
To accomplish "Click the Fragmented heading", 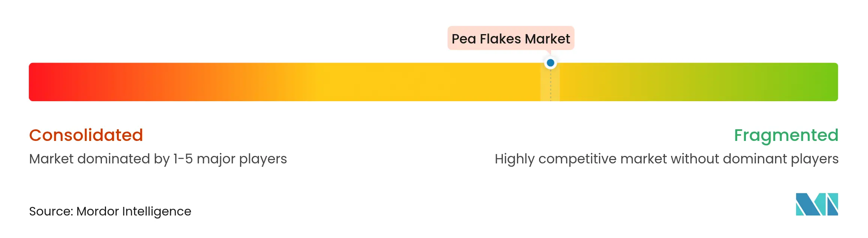I will point(786,135).
